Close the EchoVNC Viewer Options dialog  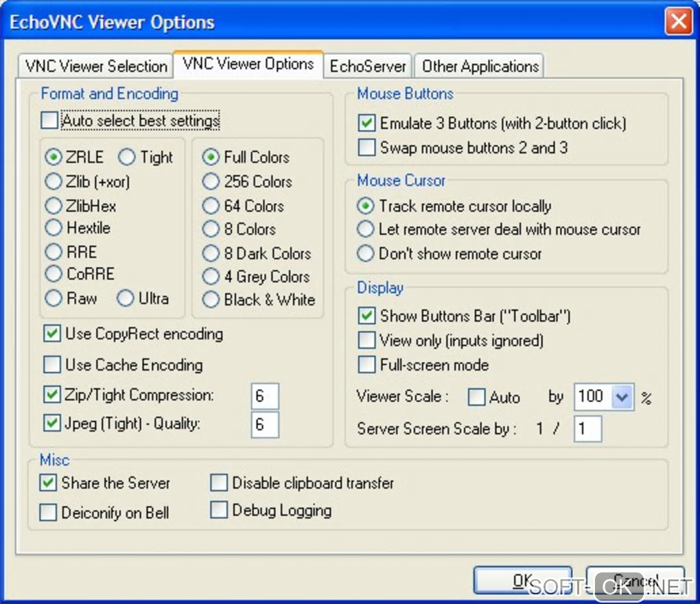coord(678,21)
